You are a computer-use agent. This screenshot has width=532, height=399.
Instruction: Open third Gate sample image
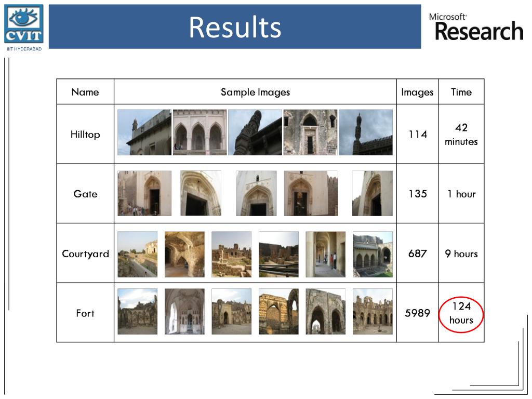point(256,193)
